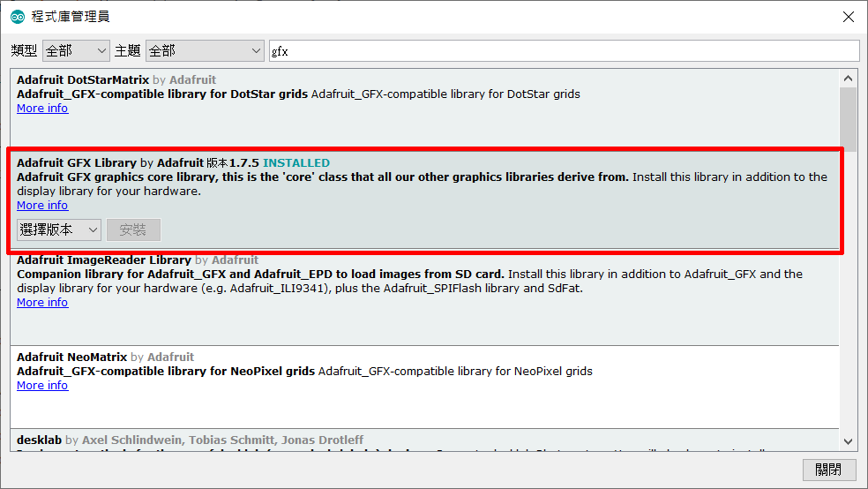The height and width of the screenshot is (489, 868).
Task: Open More info link for Adafruit GFX Library
Action: pyautogui.click(x=42, y=206)
